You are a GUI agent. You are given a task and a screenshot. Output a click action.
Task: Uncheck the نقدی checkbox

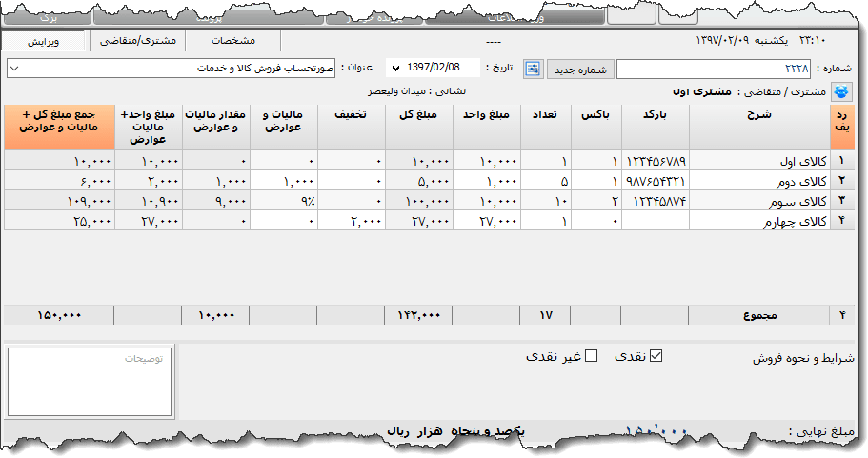click(655, 356)
